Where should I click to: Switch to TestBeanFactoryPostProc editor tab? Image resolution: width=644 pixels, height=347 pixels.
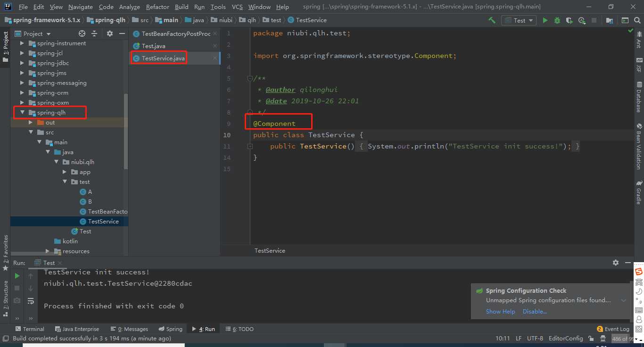pos(176,34)
